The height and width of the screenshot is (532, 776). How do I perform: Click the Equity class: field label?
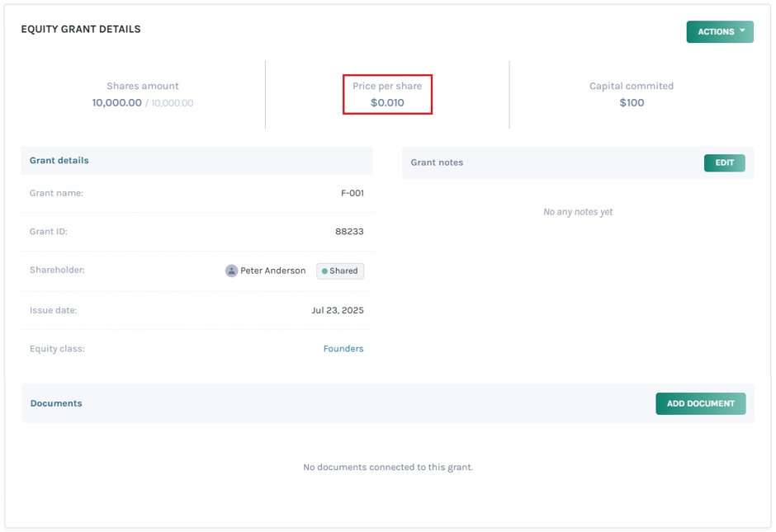(57, 349)
